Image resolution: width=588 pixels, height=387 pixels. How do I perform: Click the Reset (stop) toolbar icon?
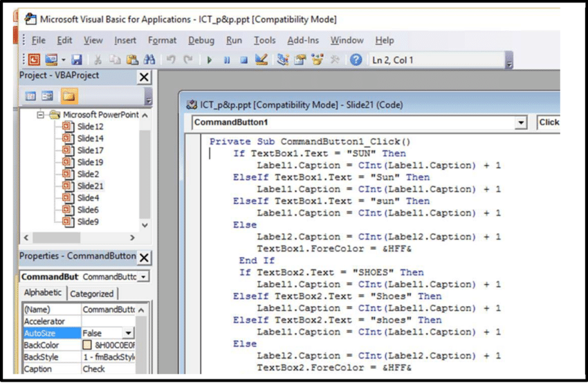tap(244, 60)
